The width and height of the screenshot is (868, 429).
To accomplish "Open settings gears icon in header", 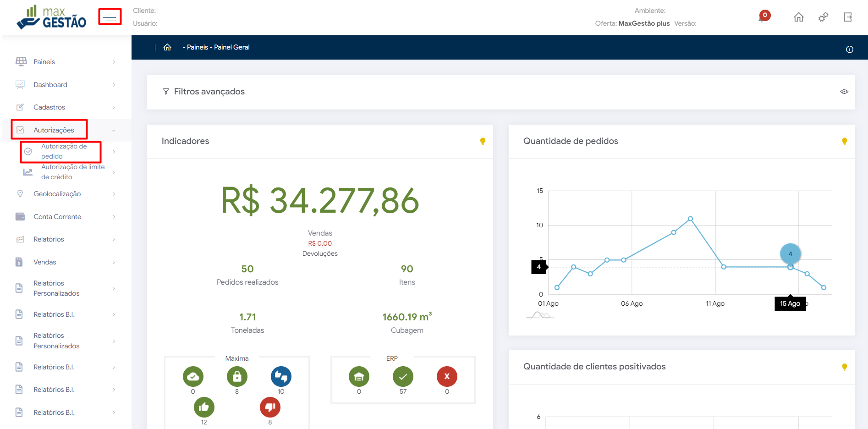I will point(823,17).
